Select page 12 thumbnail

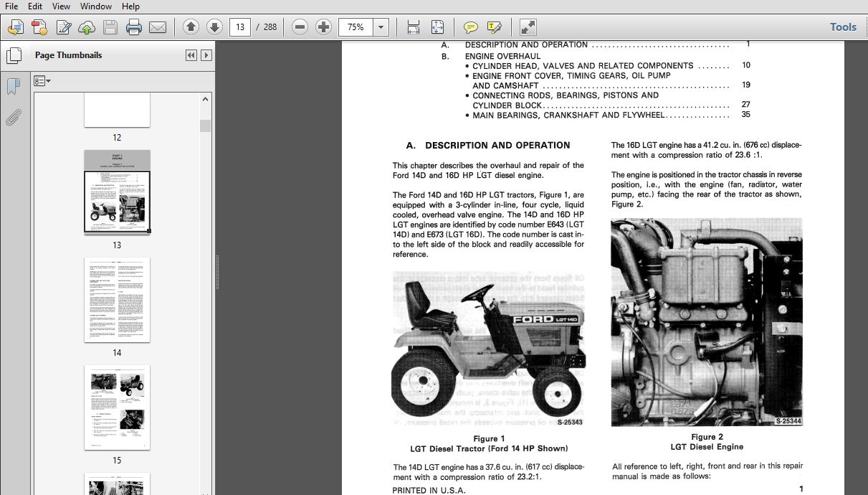pos(117,110)
